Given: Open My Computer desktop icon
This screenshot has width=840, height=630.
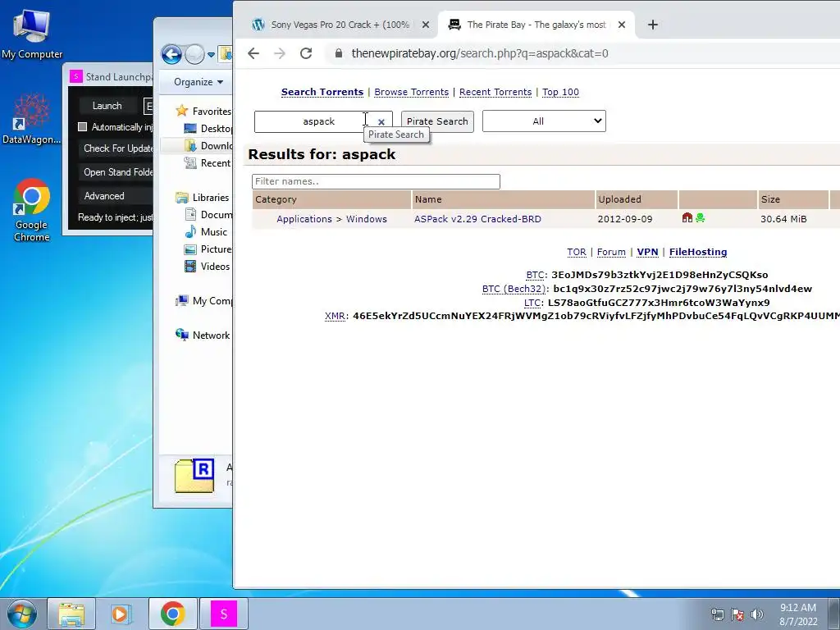Looking at the screenshot, I should point(32,34).
